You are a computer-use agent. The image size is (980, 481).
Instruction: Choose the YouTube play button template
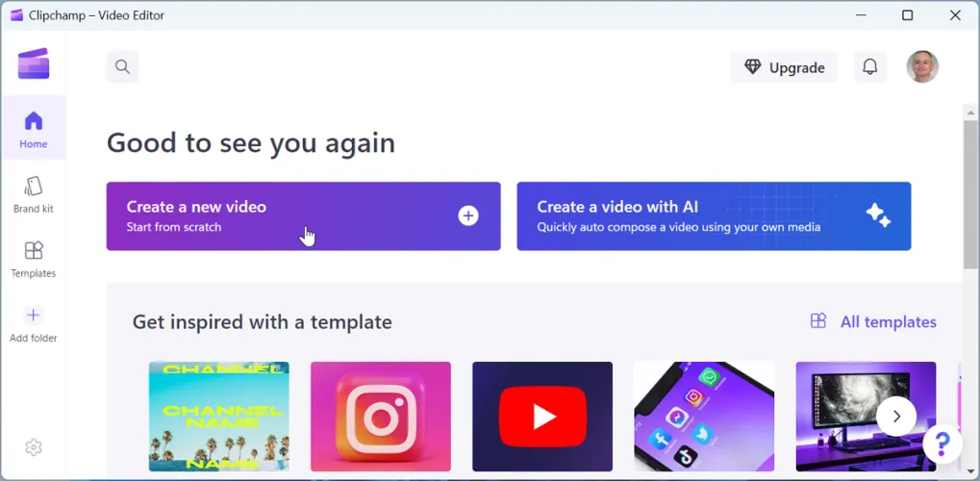point(542,416)
